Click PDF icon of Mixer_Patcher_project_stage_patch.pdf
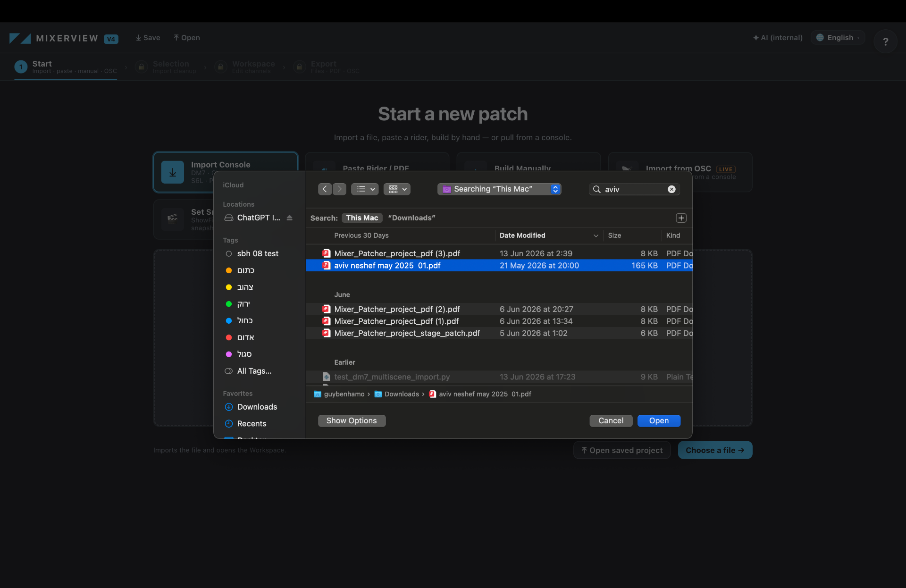The image size is (906, 588). pyautogui.click(x=326, y=333)
